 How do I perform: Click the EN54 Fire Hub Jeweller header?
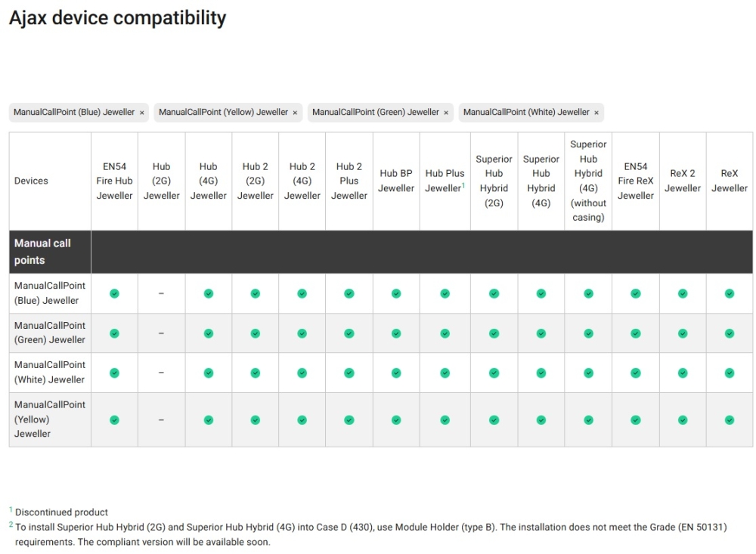coord(114,181)
